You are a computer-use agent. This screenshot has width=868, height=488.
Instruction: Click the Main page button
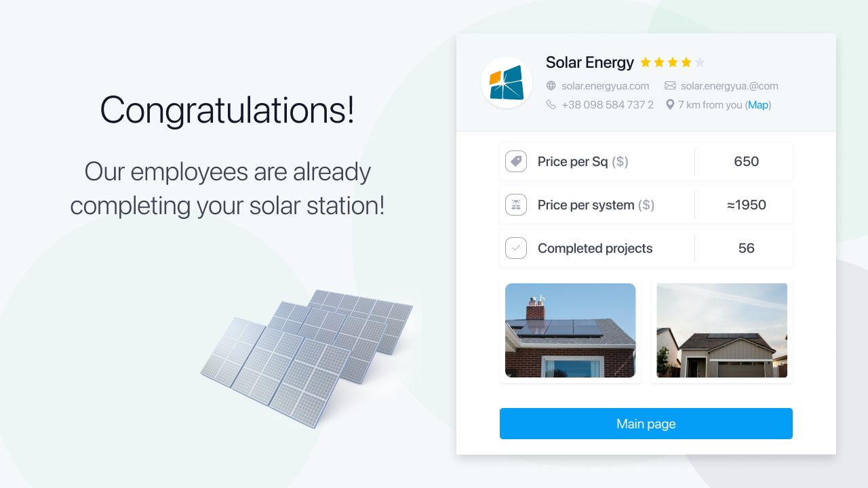click(x=646, y=423)
